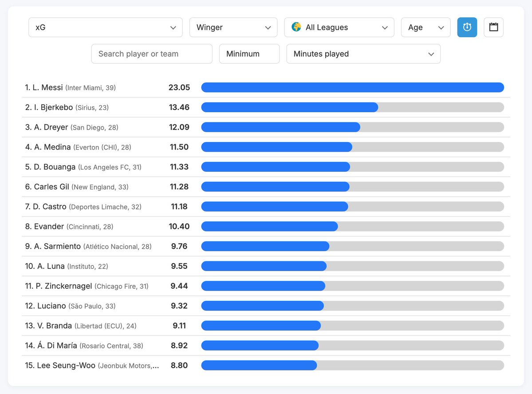Click the 8.80 xG value
The height and width of the screenshot is (394, 532).
coord(179,366)
